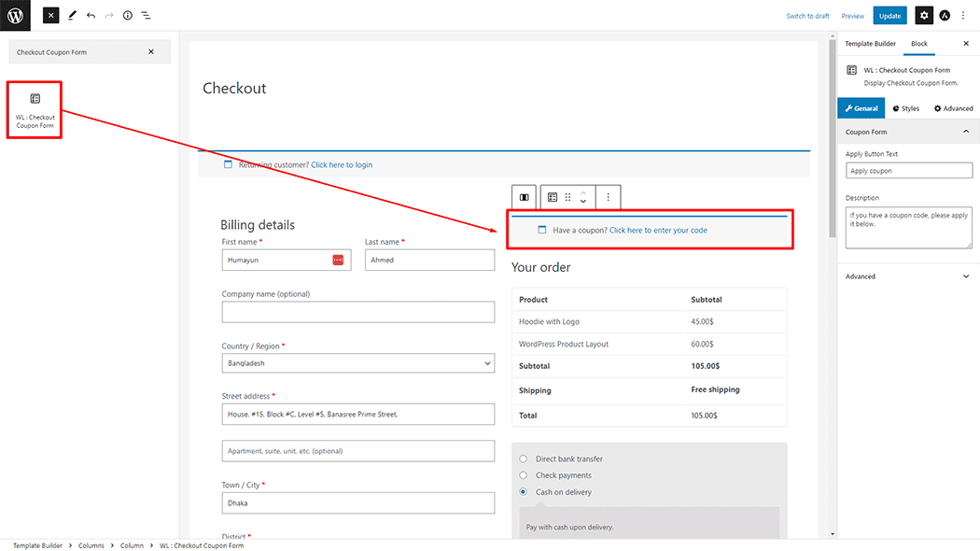Click the editor's vertical scrollbar

832,187
